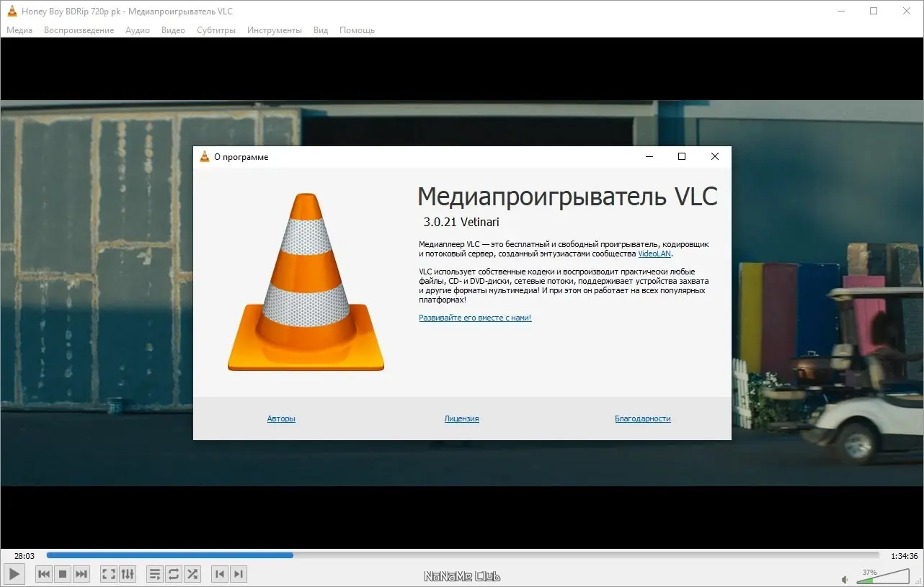Open the Видео menu

pyautogui.click(x=173, y=30)
